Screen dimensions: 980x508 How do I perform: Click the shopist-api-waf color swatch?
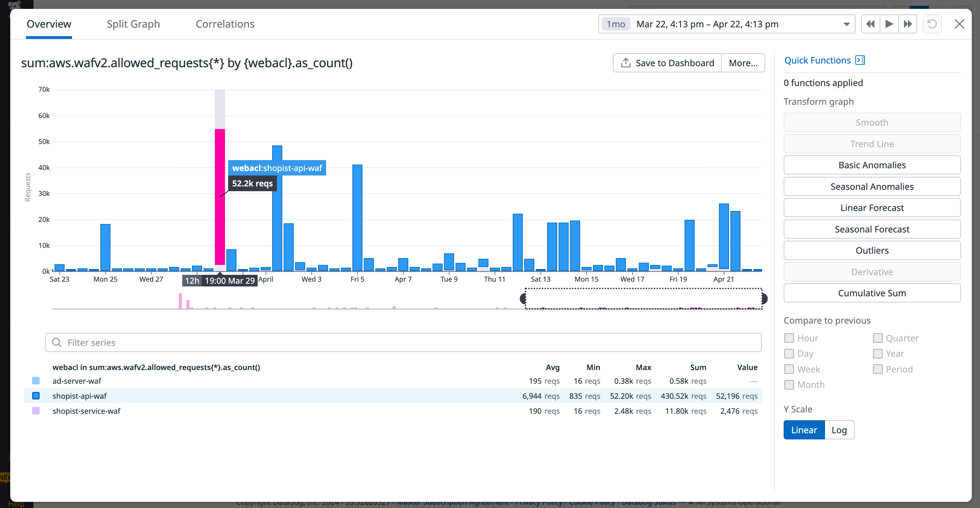pyautogui.click(x=36, y=395)
